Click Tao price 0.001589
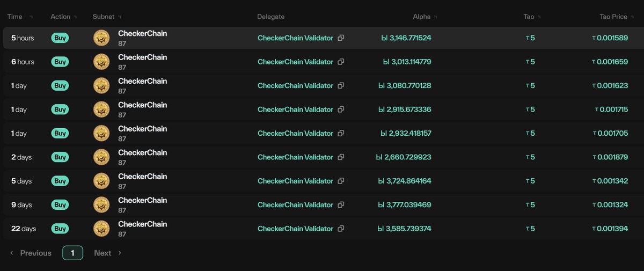Screen dimensions: 644x271 click(610, 38)
